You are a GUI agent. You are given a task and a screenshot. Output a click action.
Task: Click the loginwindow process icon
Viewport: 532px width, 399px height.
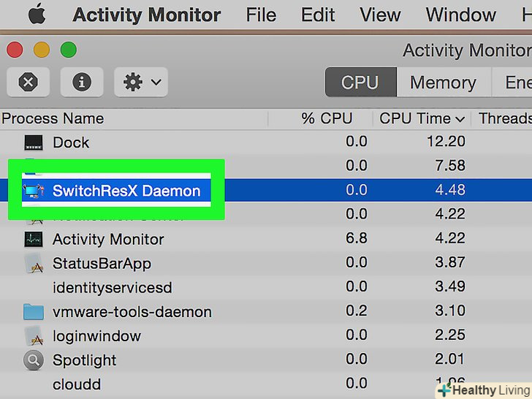click(x=34, y=336)
